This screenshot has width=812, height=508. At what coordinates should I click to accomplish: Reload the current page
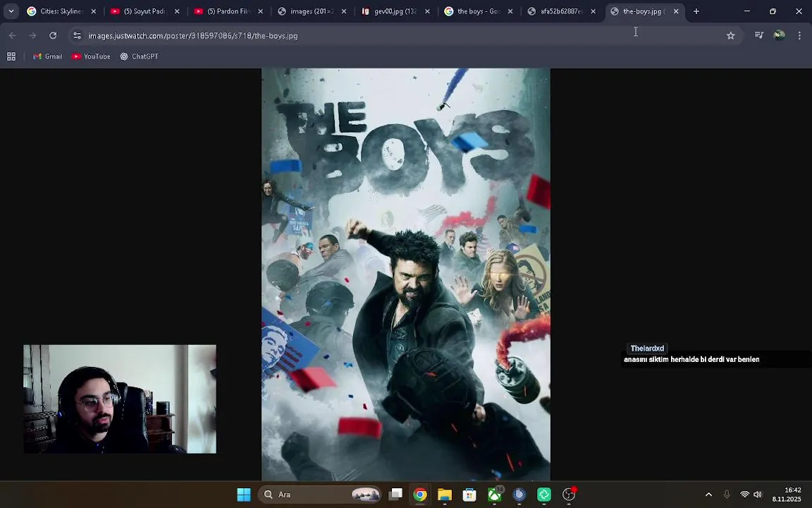53,35
